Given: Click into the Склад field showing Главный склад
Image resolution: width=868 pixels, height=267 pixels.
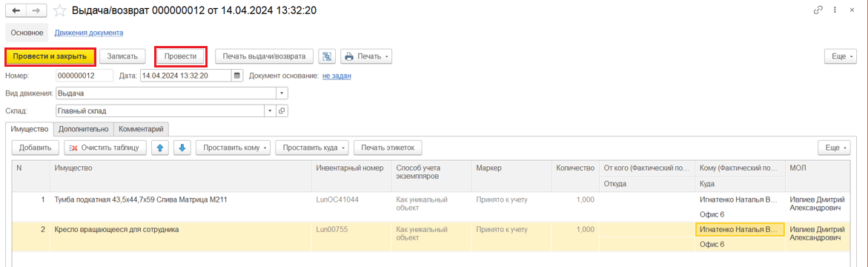Looking at the screenshot, I should click(x=160, y=111).
